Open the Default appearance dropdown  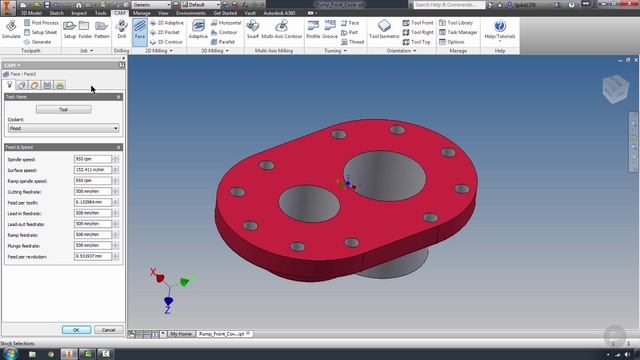point(201,4)
